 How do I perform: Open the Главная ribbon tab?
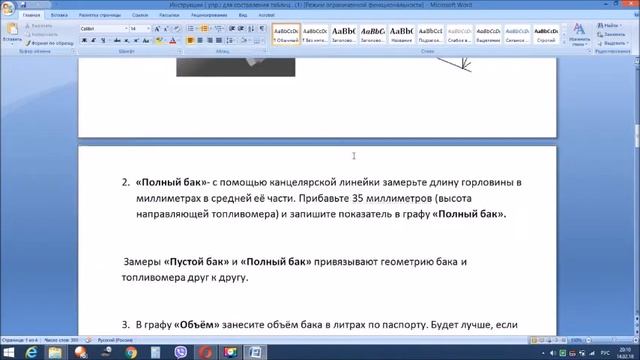(x=31, y=15)
